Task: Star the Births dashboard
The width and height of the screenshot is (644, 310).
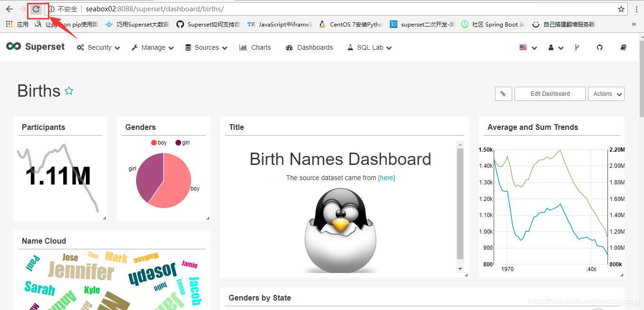Action: [69, 90]
